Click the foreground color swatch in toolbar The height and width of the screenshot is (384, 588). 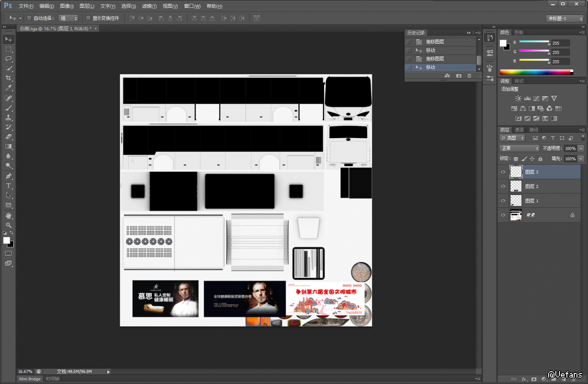6,240
